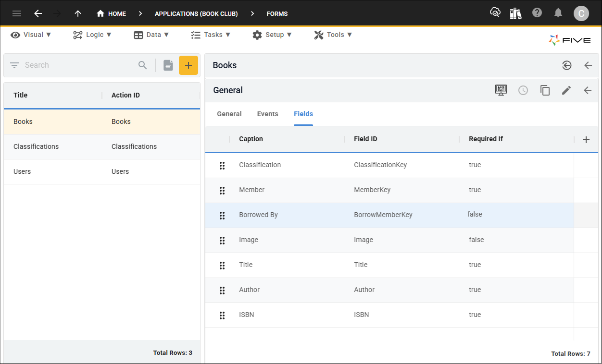Open the notifications bell
This screenshot has width=602, height=364.
(x=558, y=13)
